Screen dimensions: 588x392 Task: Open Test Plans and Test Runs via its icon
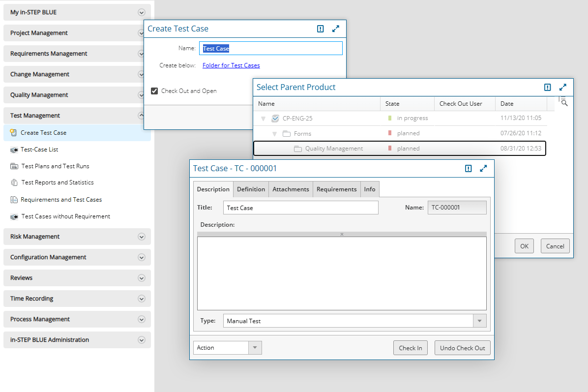pos(14,166)
